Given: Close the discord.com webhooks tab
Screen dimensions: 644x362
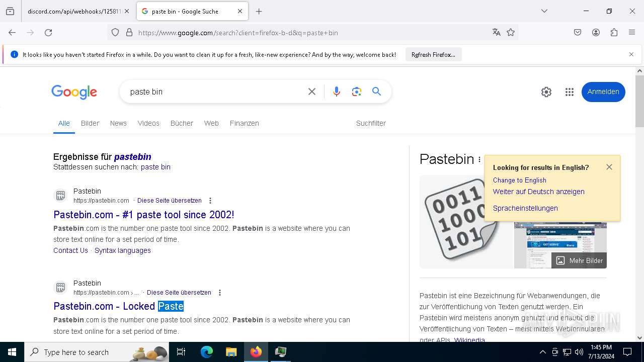Looking at the screenshot, I should 127,11.
